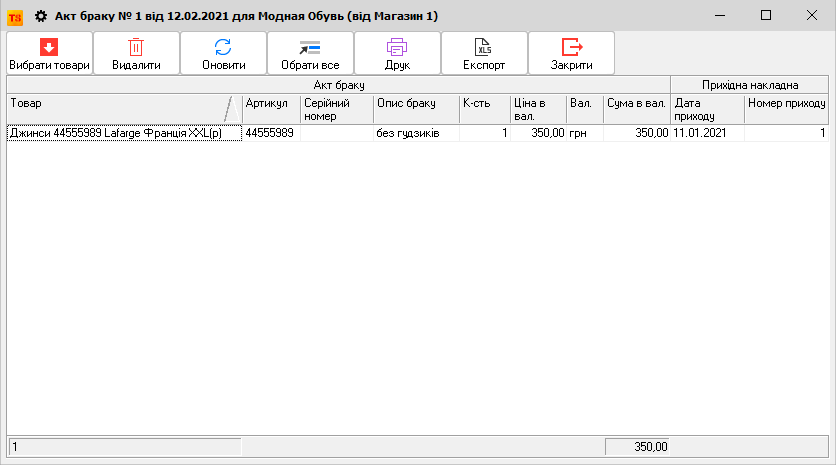This screenshot has height=465, width=836.
Task: Click the Дата приходу column header
Action: coord(706,108)
